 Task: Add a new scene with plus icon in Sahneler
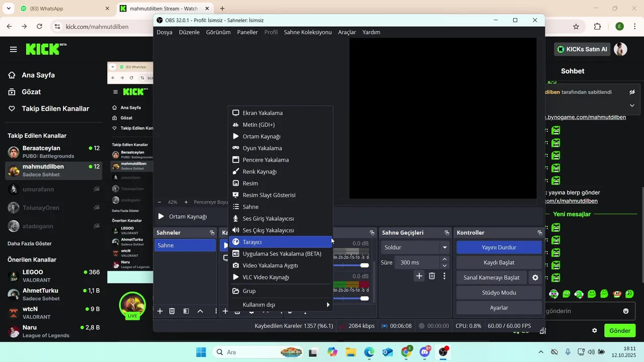(160, 311)
